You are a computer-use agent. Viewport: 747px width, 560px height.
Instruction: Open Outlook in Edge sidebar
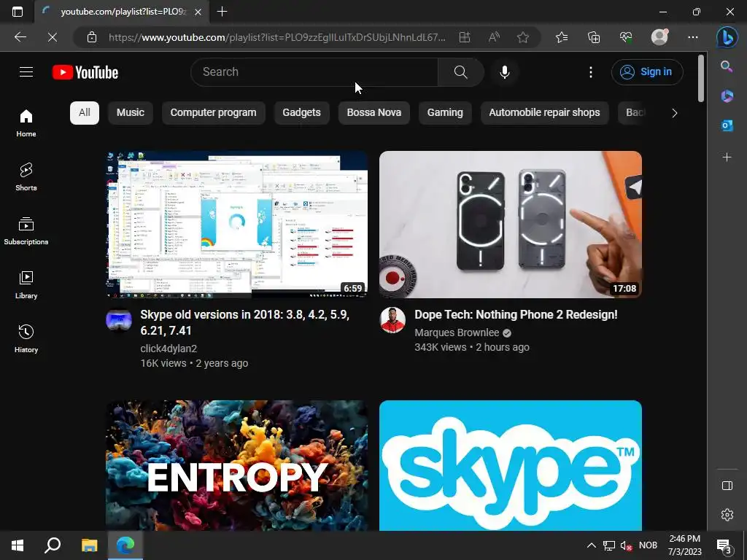(727, 125)
